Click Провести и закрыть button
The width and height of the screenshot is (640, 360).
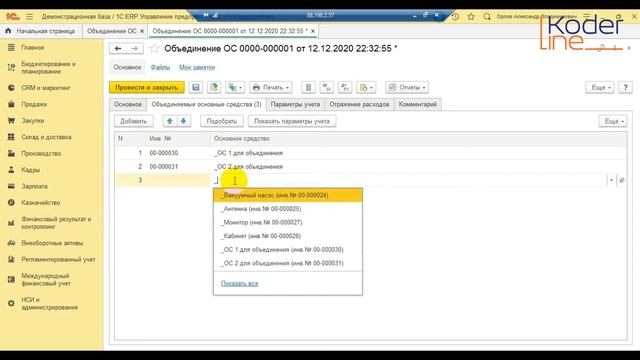[147, 87]
